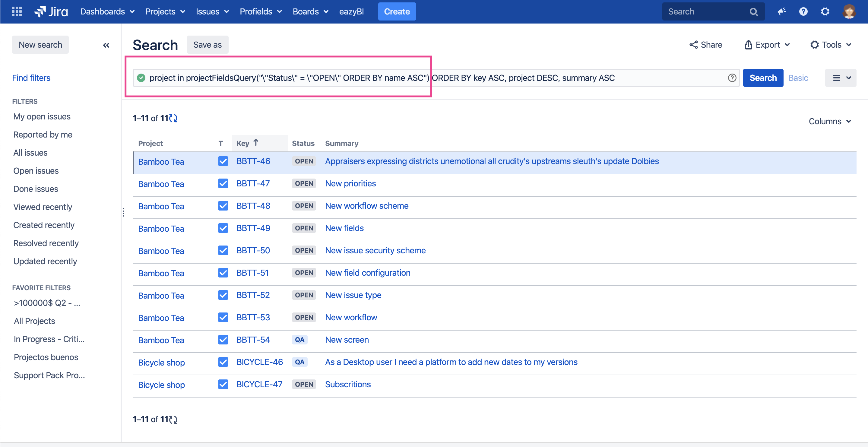Open New workflow scheme summary link
The height and width of the screenshot is (447, 868).
pyautogui.click(x=367, y=206)
